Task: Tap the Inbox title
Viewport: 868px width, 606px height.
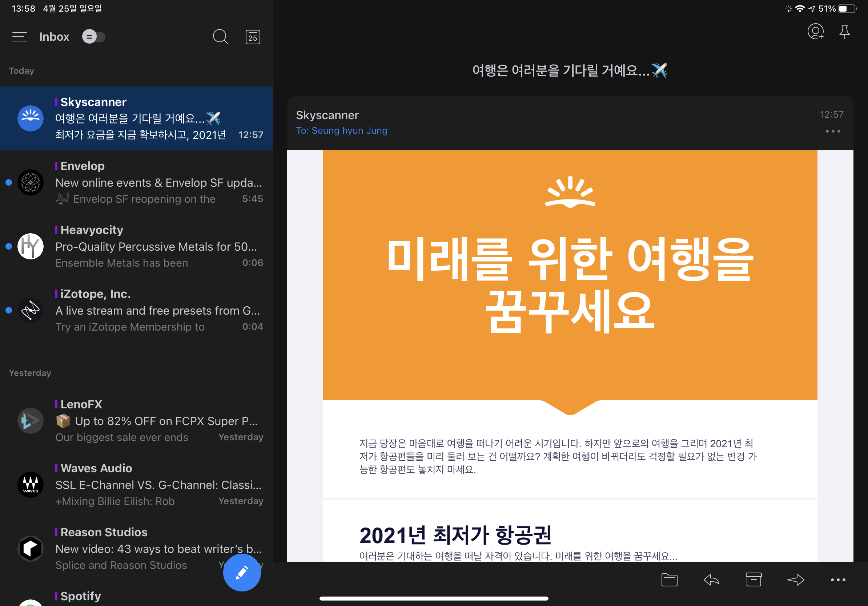Action: (54, 37)
